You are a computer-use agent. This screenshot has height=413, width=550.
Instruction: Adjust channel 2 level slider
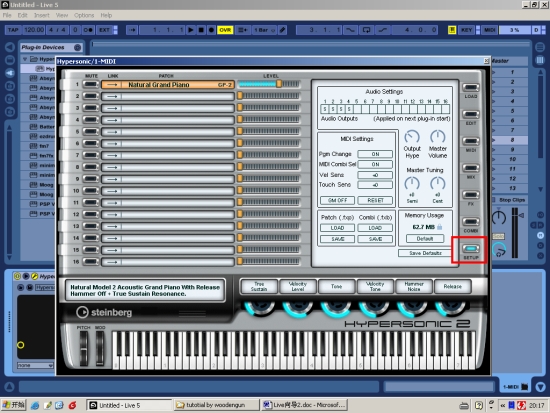(x=269, y=96)
